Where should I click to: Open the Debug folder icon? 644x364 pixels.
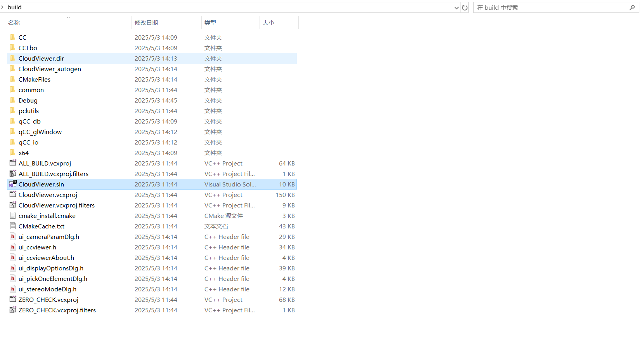[x=12, y=100]
